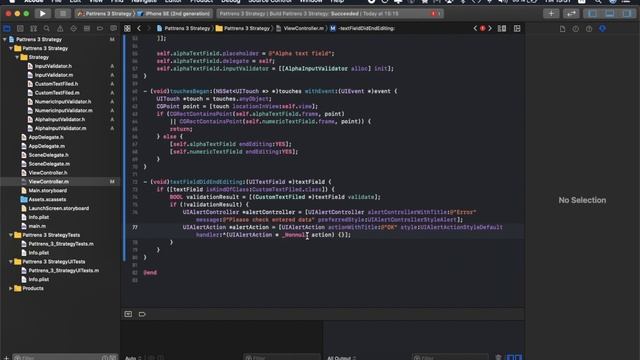Open the View menu

[x=96, y=1]
